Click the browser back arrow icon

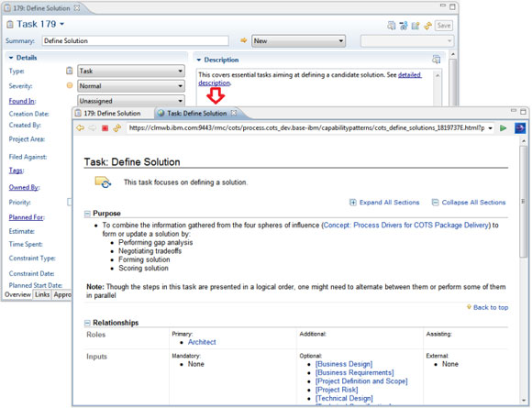click(80, 127)
